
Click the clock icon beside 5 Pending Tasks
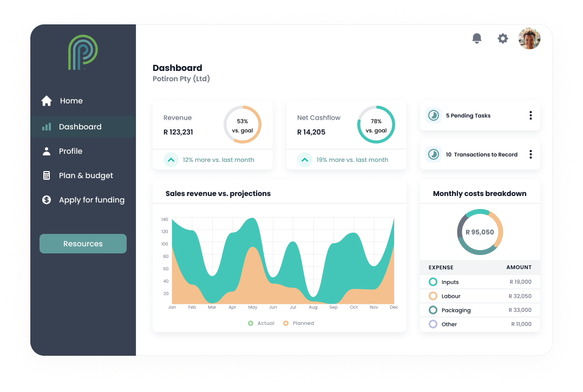(x=433, y=115)
